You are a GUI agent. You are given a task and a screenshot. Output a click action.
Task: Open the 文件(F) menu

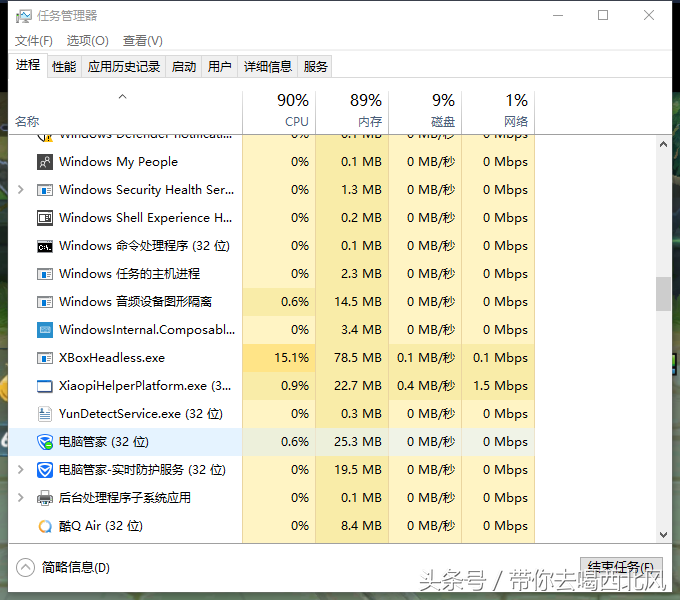pyautogui.click(x=34, y=41)
